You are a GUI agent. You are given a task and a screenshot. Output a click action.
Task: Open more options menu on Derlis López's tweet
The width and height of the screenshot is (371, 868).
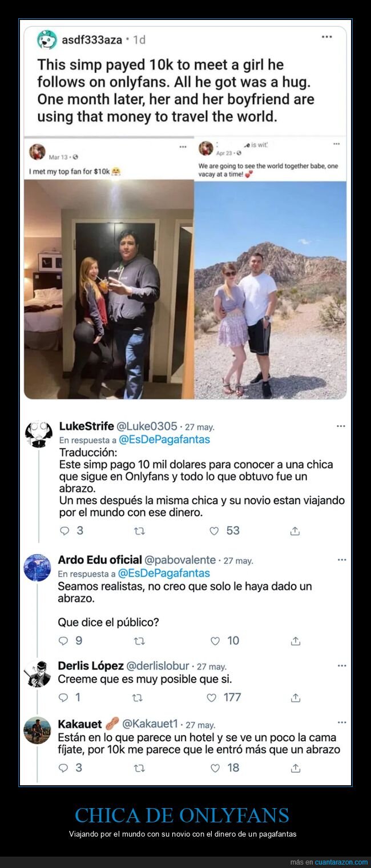tap(341, 665)
